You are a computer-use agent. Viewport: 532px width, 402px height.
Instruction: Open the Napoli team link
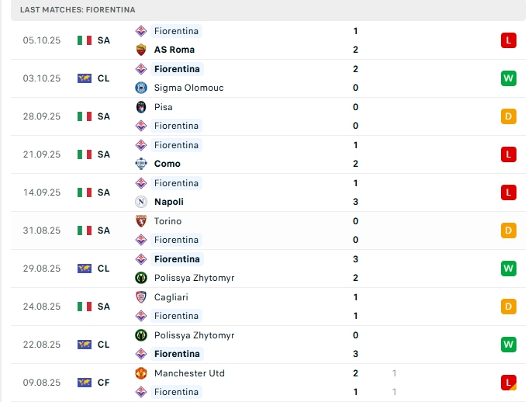click(168, 202)
